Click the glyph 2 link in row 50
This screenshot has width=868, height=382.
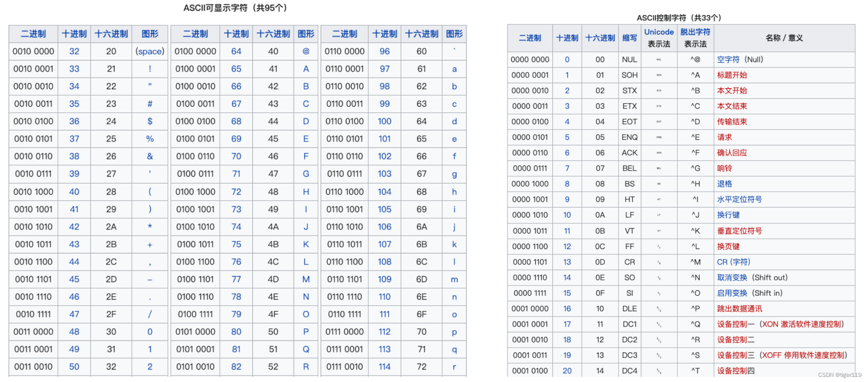click(x=150, y=367)
